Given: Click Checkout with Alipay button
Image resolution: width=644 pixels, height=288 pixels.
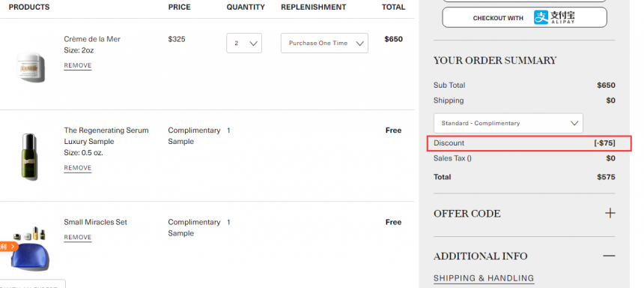Looking at the screenshot, I should point(524,17).
